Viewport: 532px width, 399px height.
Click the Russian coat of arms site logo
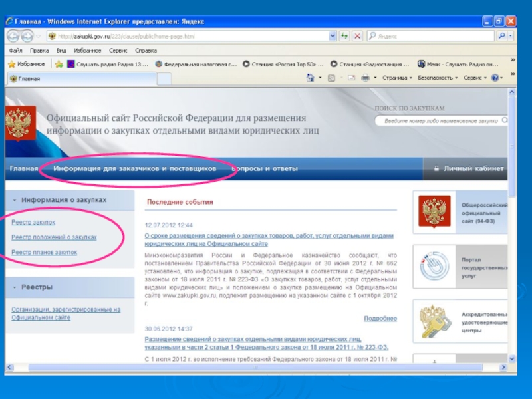[x=20, y=123]
